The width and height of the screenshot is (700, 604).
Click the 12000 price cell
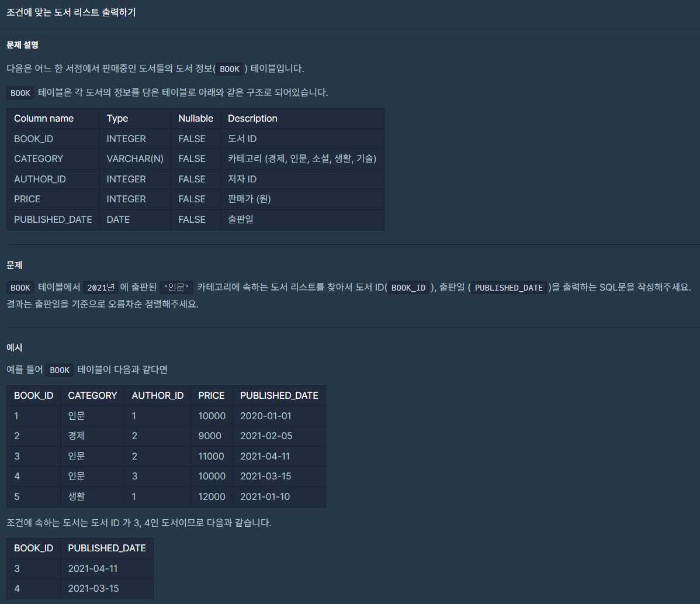pos(212,497)
